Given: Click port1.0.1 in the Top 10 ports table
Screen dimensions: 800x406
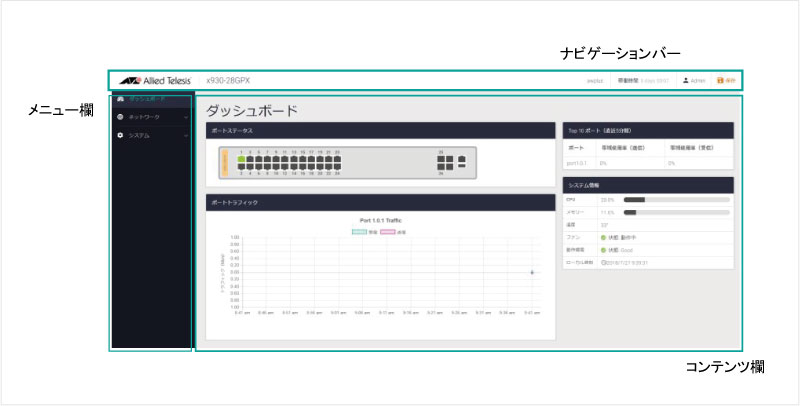Looking at the screenshot, I should (x=580, y=162).
